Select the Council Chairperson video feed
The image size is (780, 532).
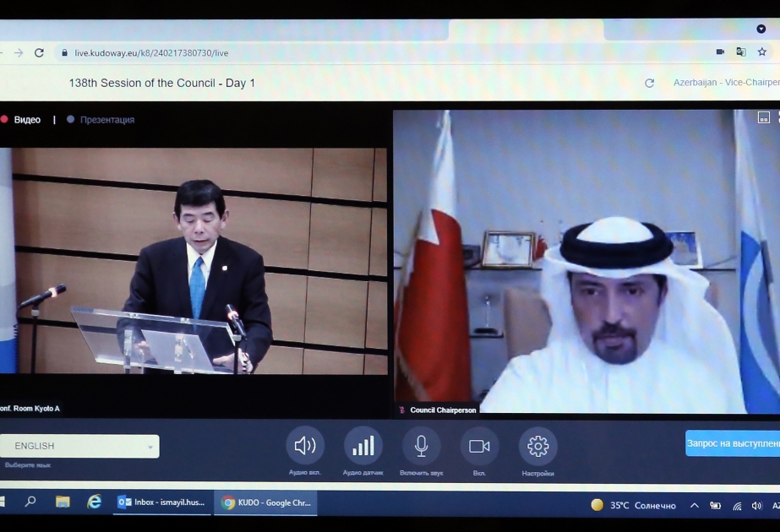(x=586, y=262)
